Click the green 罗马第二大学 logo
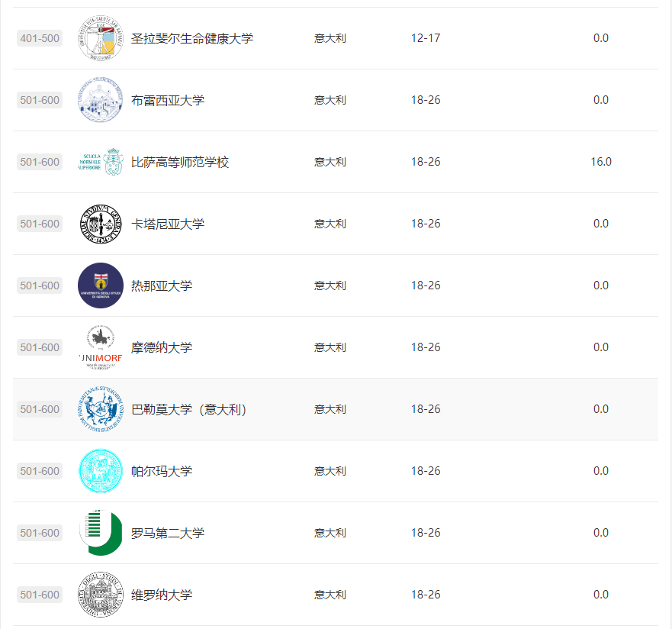Screen dimensions: 672x629 (x=101, y=532)
